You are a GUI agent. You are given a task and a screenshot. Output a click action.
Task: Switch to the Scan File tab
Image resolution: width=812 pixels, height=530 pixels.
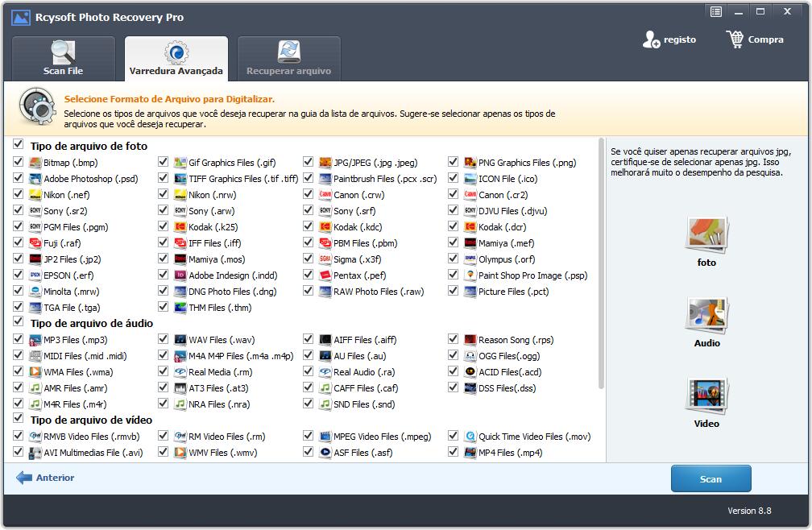click(63, 59)
